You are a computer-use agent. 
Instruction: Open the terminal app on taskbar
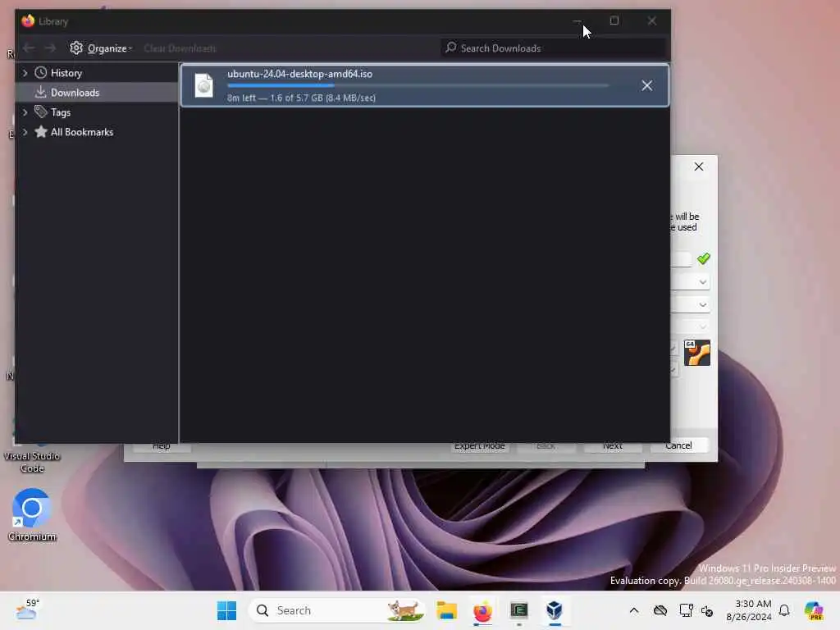(518, 610)
